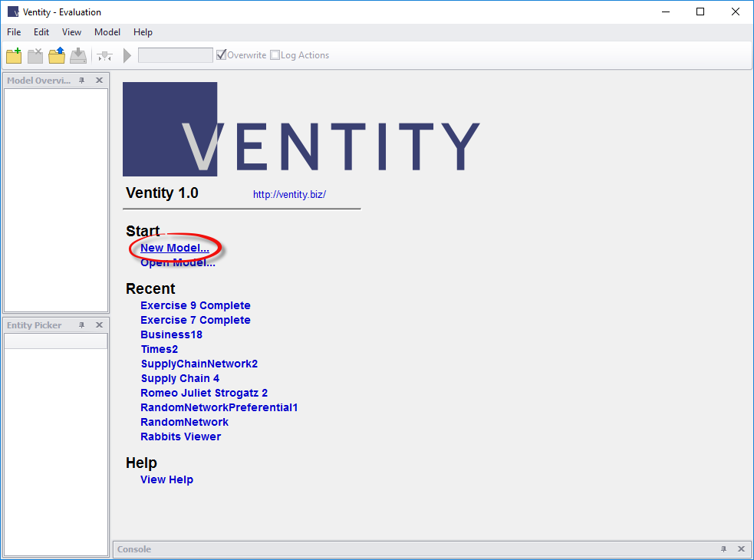The height and width of the screenshot is (560, 754).
Task: Close the Ventity window
Action: [736, 12]
